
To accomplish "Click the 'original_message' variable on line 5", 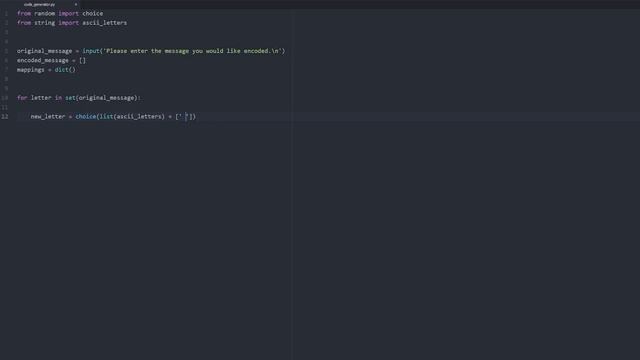I will (44, 51).
